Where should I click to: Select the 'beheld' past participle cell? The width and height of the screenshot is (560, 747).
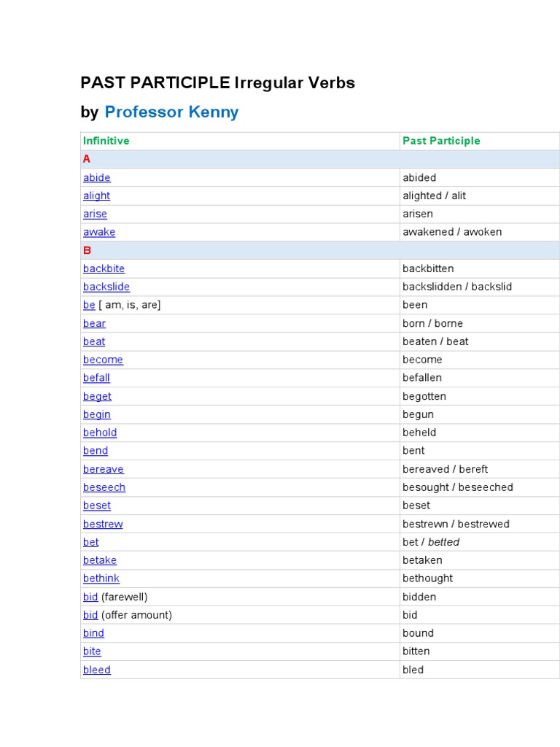click(x=480, y=433)
